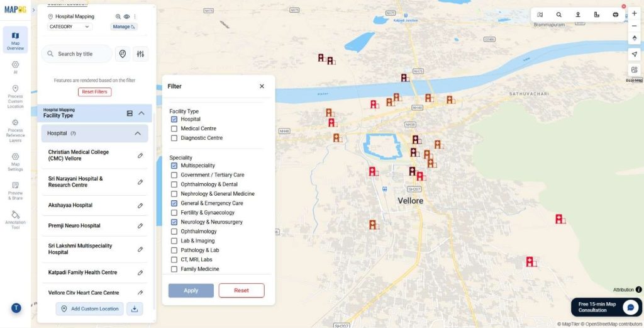Click the locate-me arrow icon on map
The image size is (644, 328).
coord(634,54)
